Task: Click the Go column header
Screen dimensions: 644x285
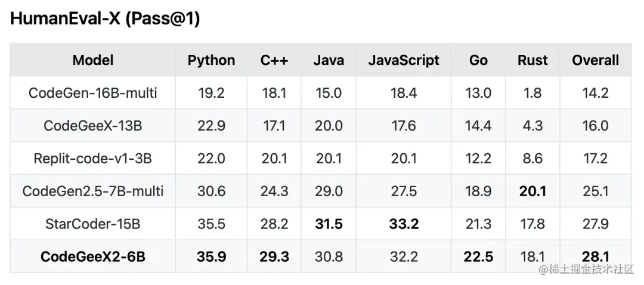Action: coord(478,60)
